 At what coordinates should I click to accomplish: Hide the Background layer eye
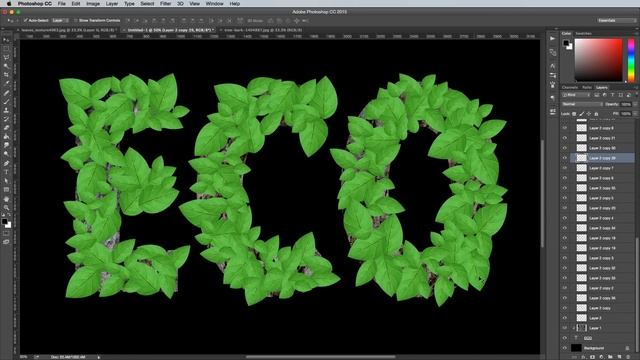[564, 348]
